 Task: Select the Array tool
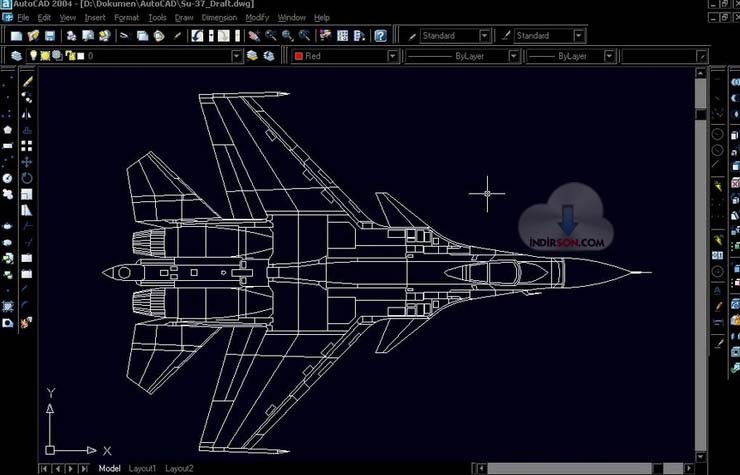tap(27, 146)
